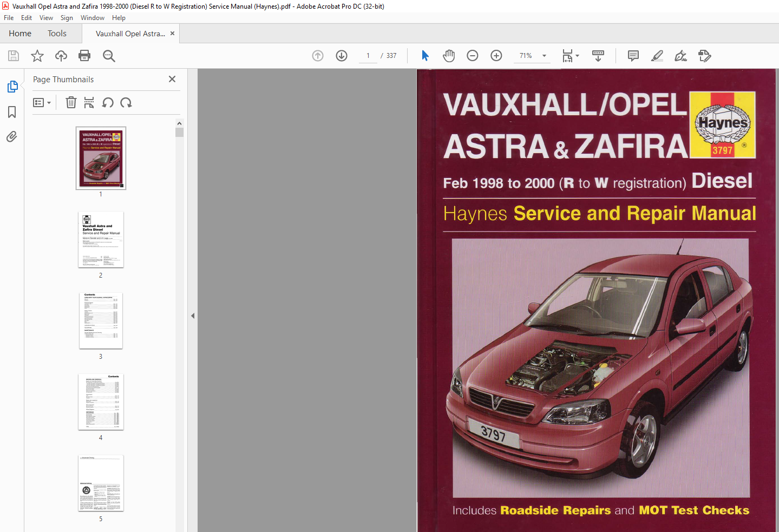Select page 3 contents thumbnail

point(101,321)
